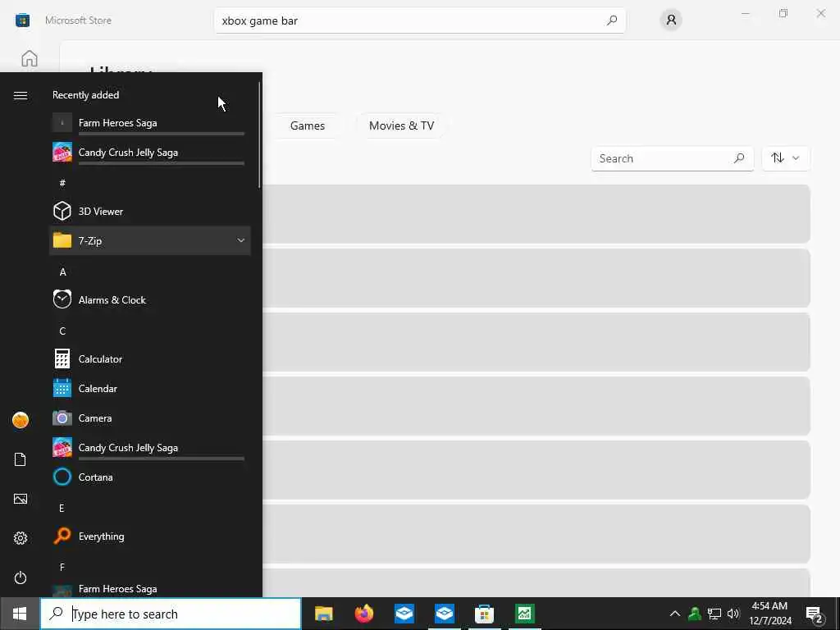Open Microsoft Store from the taskbar
Screen dimensions: 840x630
[x=484, y=614]
